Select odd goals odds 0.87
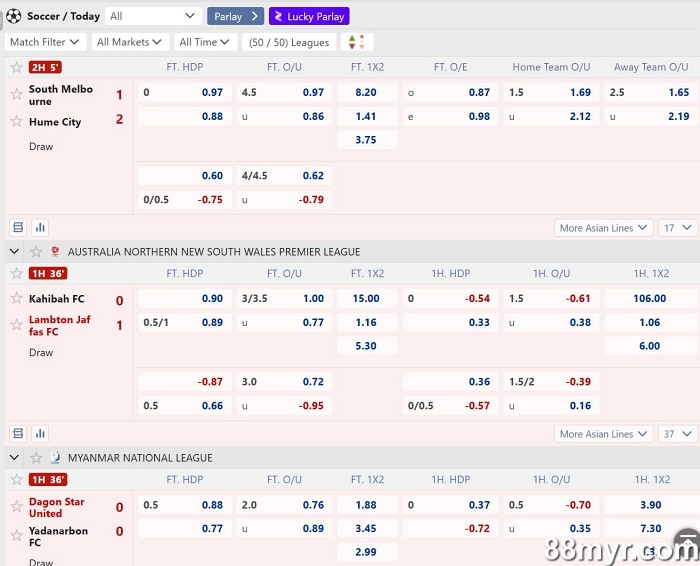This screenshot has height=566, width=700. point(450,92)
